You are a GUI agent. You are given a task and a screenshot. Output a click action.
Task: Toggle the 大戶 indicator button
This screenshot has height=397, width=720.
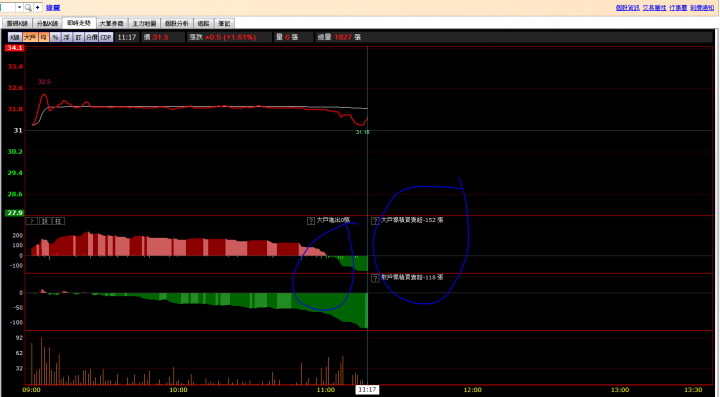[x=30, y=37]
